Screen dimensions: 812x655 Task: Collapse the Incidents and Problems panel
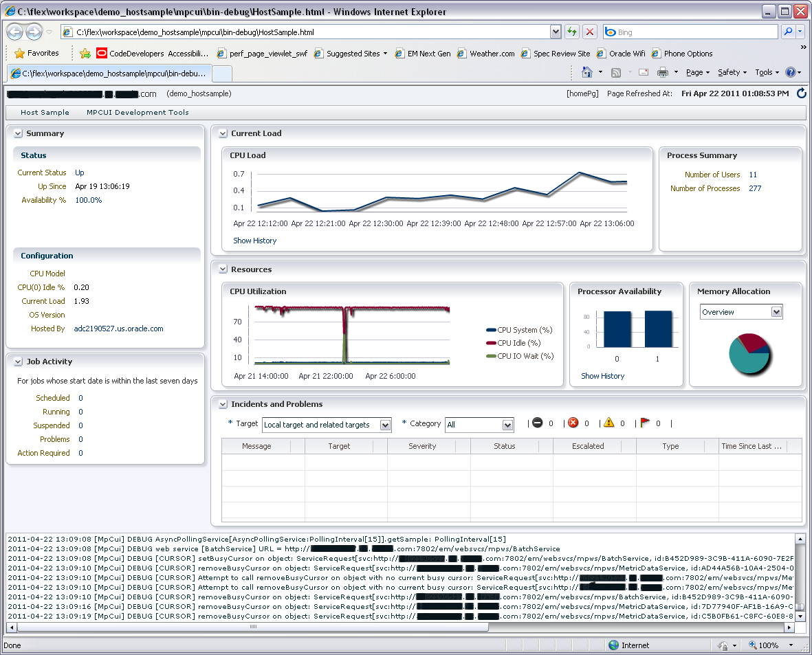point(223,404)
